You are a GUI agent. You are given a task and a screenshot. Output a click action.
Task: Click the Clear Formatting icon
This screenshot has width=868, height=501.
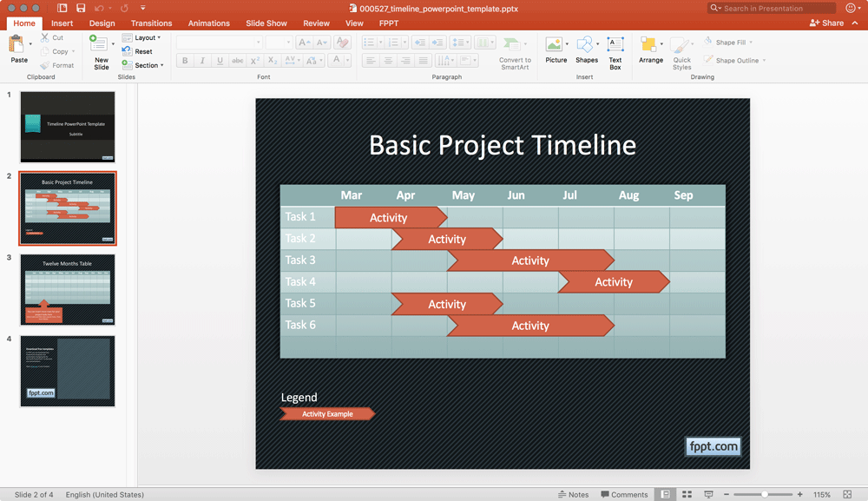coord(342,42)
